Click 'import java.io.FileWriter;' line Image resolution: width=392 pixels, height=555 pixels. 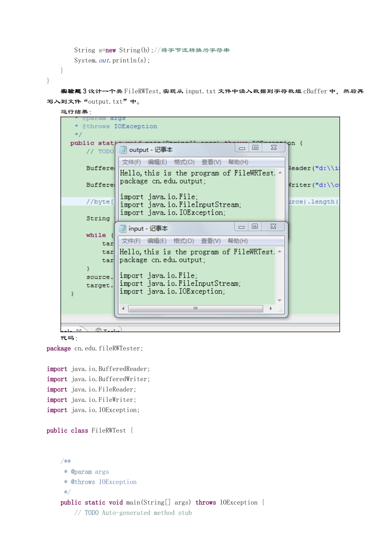point(91,400)
